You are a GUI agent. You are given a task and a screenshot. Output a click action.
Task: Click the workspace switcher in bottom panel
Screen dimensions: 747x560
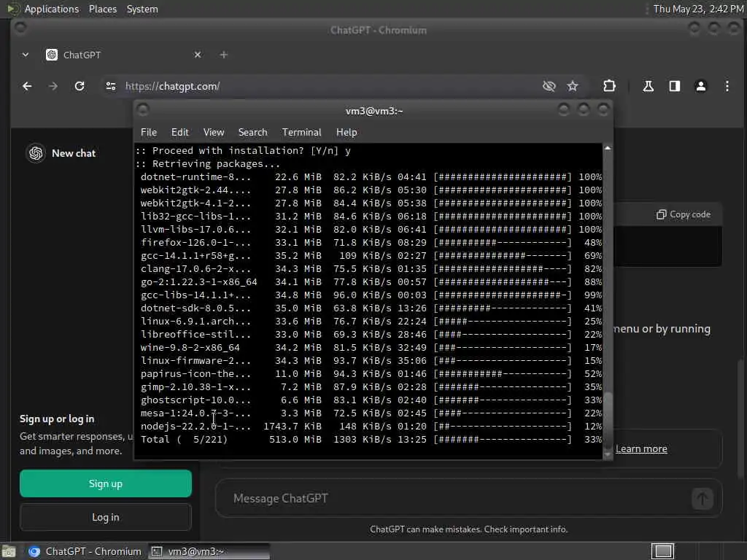click(x=662, y=551)
